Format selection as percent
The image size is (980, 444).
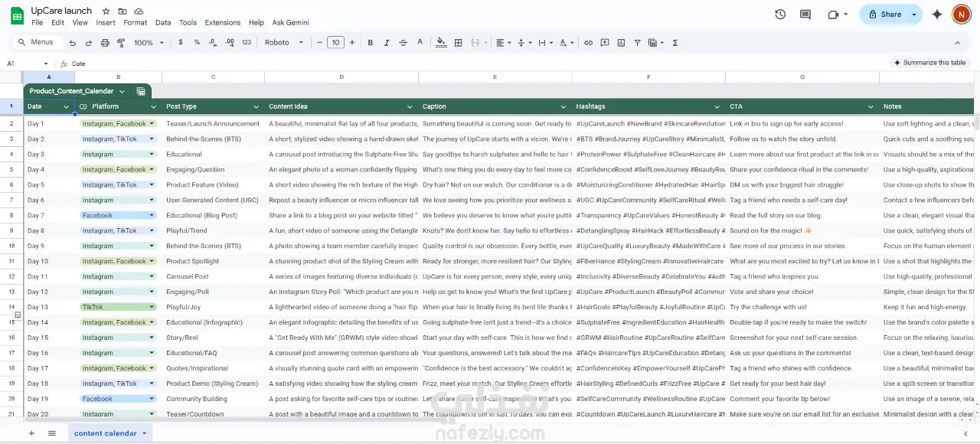197,43
